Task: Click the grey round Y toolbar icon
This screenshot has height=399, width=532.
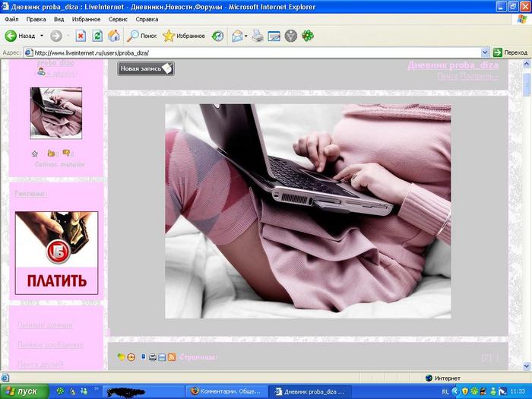Action: [291, 36]
